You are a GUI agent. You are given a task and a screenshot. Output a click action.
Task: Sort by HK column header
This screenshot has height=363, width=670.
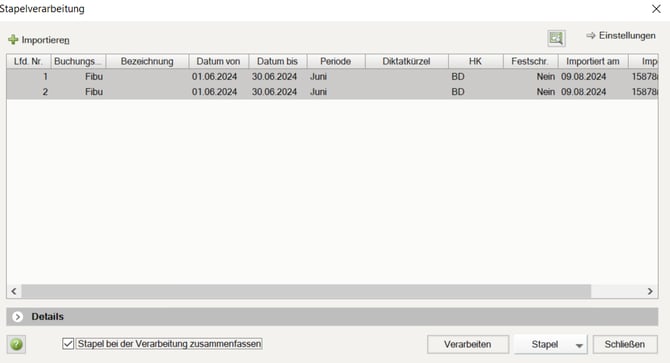point(476,61)
